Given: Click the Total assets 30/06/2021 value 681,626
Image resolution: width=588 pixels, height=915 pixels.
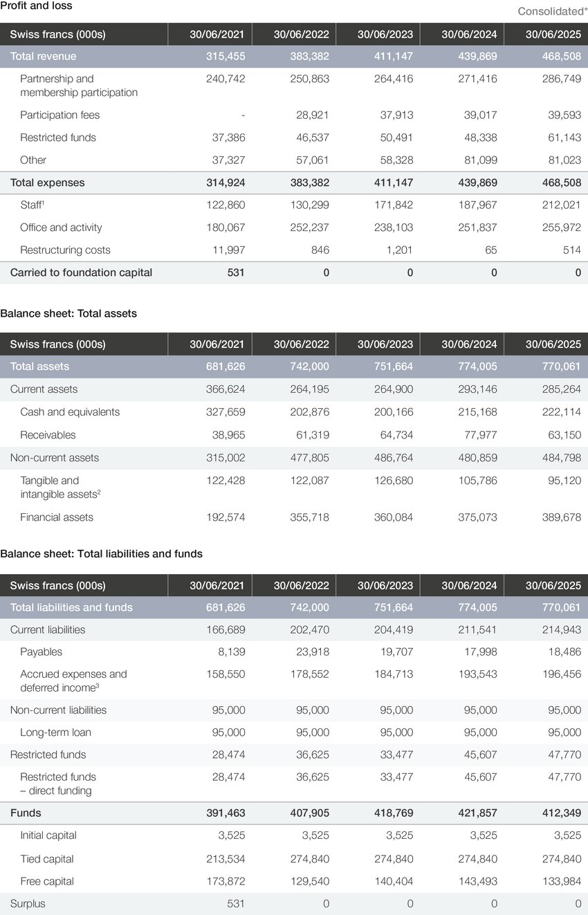Looking at the screenshot, I should (x=226, y=367).
